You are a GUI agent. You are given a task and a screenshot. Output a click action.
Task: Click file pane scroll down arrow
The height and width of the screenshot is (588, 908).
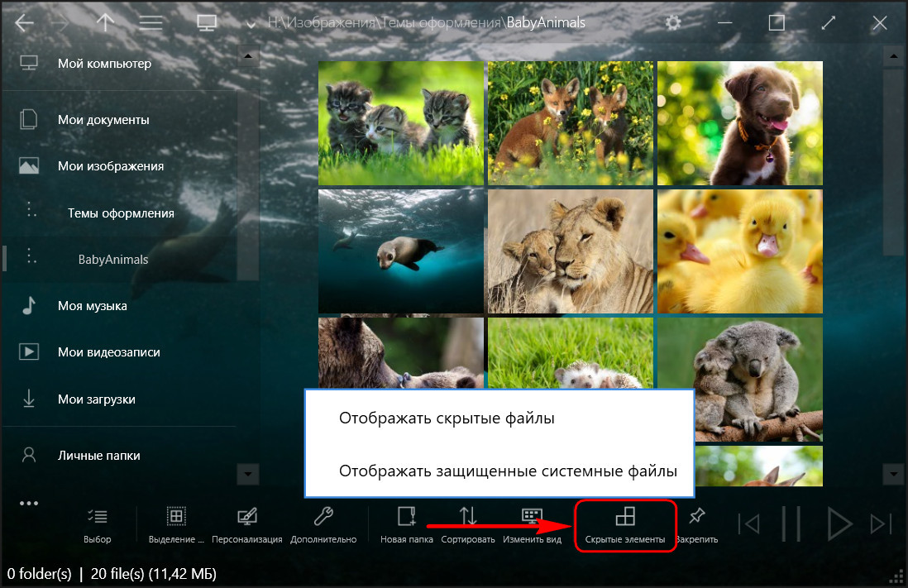pyautogui.click(x=893, y=474)
